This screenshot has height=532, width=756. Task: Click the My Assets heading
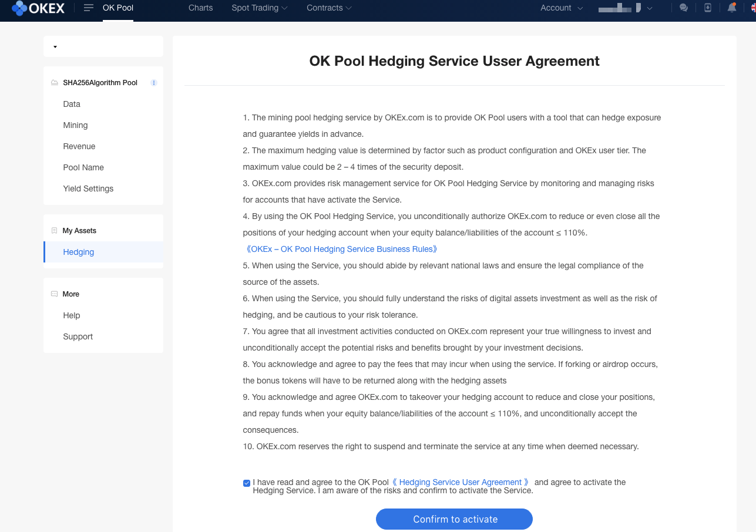click(79, 231)
